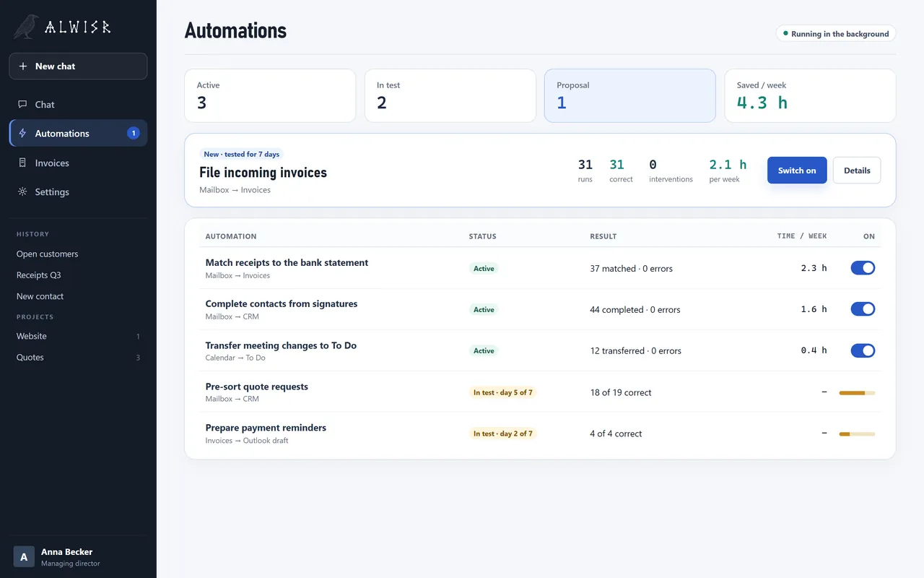Go to Invoices in sidebar
Viewport: 924px width, 578px height.
(78, 163)
